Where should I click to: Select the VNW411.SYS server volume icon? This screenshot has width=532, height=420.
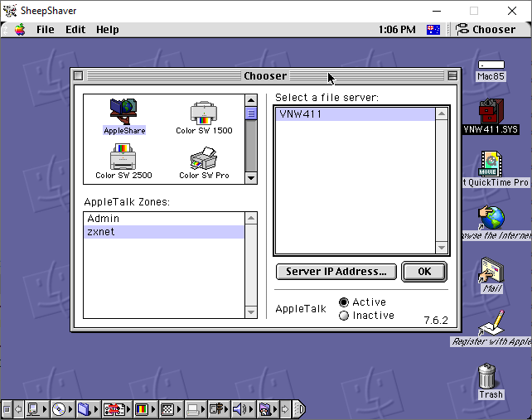491,116
